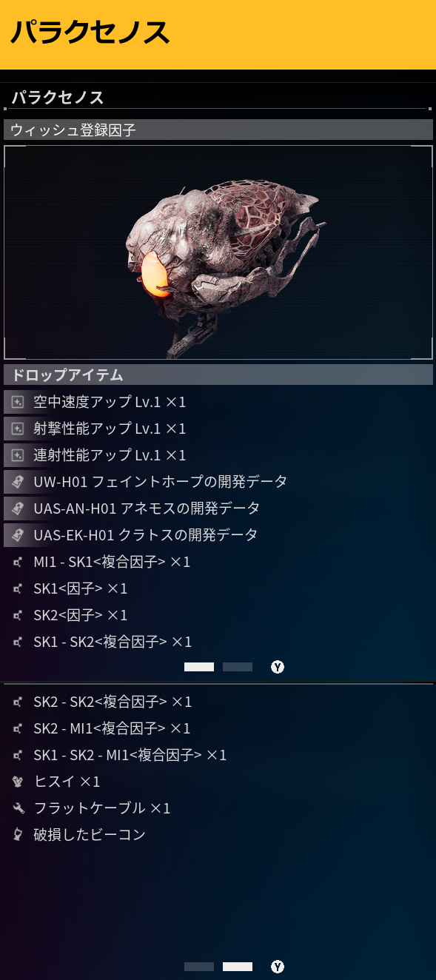Click SK1 - SK2 - MI1<複合因子> item entry
436x980 pixels.
pos(130,755)
